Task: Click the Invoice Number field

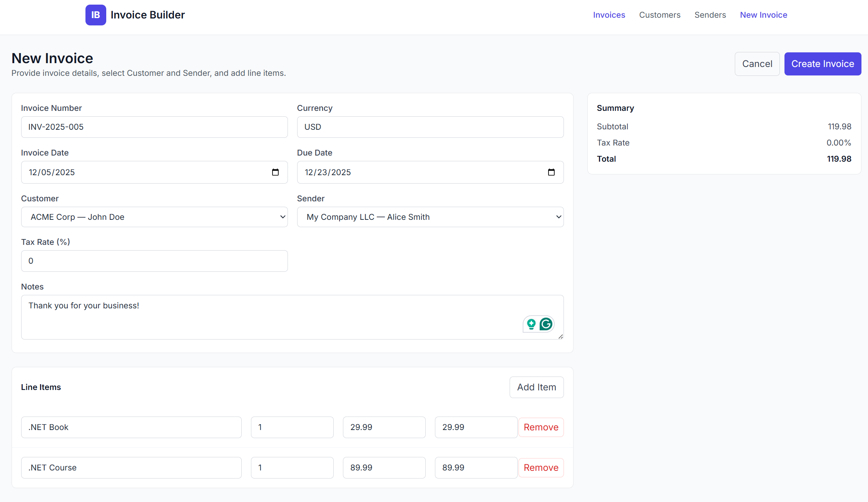Action: (154, 127)
